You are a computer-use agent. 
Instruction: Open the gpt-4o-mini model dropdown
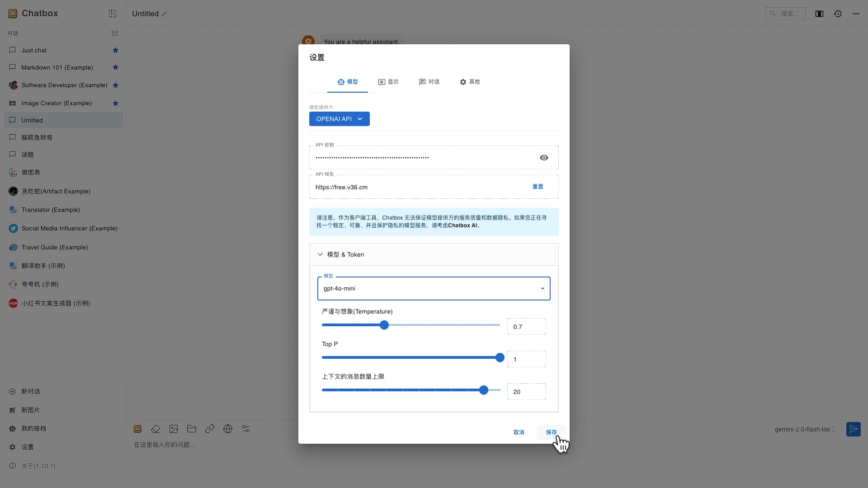click(x=434, y=288)
